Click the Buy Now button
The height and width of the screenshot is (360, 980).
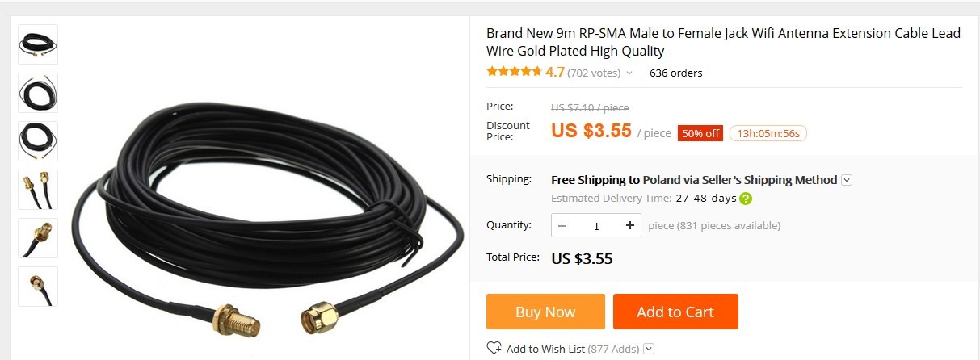(x=545, y=312)
